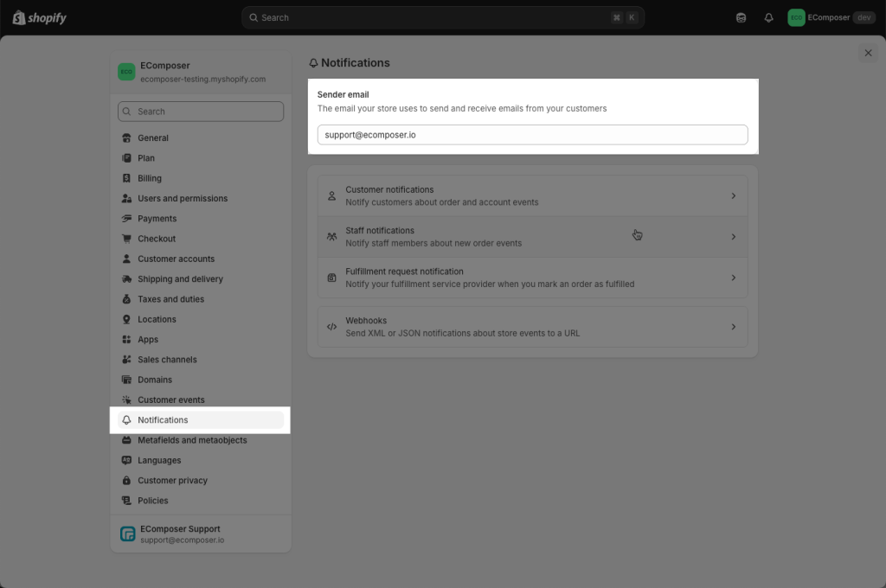
Task: Click the ECO store avatar in sidebar
Action: [x=126, y=72]
